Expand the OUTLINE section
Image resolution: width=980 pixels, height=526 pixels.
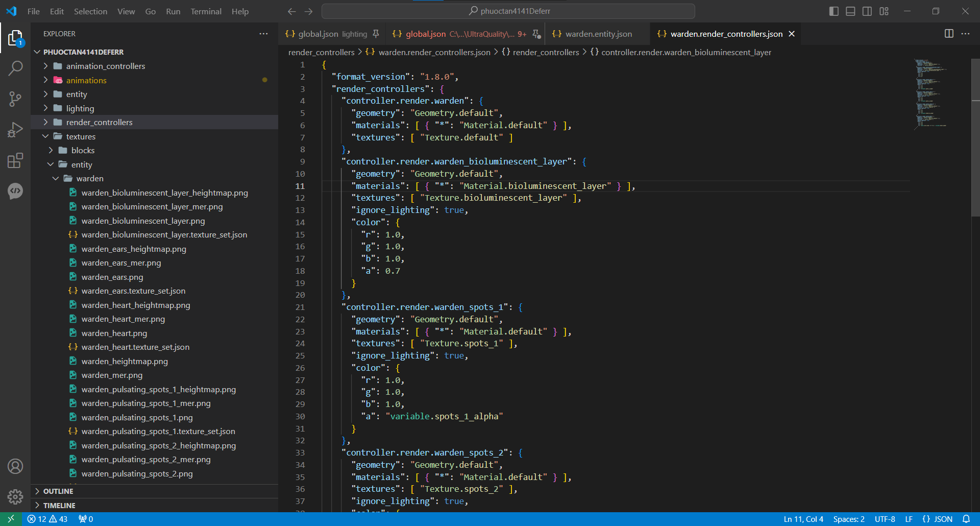point(58,491)
